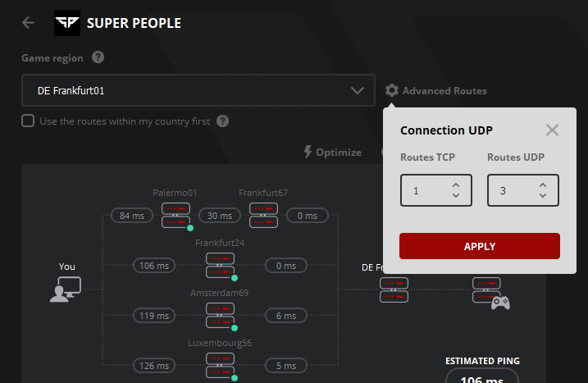Click the 0 ms badge after Frankfurt24

pos(286,266)
